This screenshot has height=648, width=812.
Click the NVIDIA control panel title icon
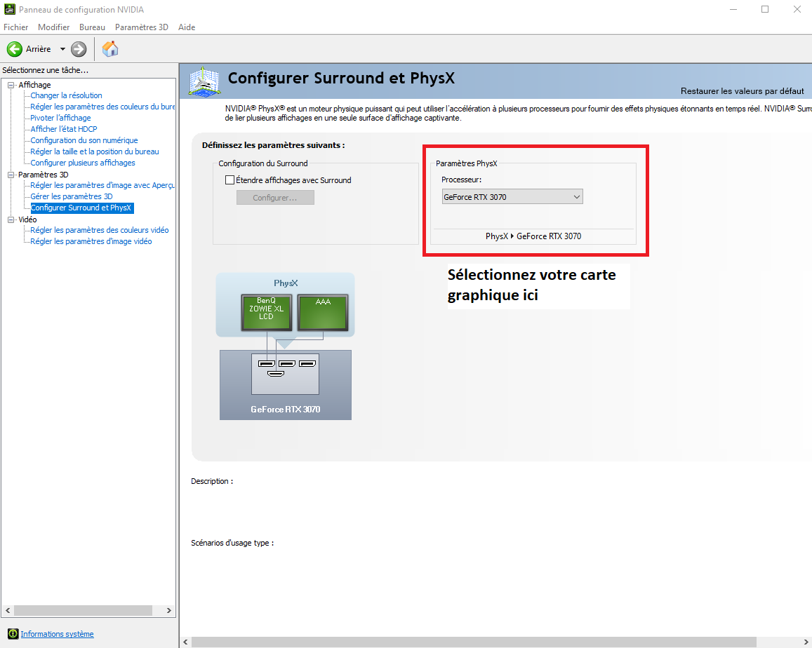(x=9, y=9)
